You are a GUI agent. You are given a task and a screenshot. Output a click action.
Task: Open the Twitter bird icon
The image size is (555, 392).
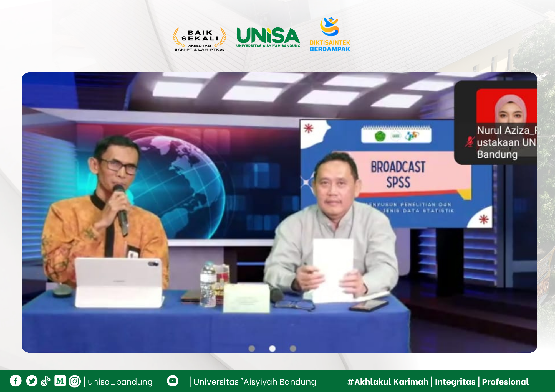click(32, 381)
